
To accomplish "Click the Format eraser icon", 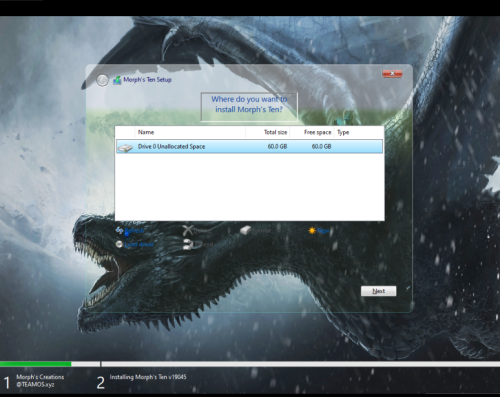I will click(245, 230).
